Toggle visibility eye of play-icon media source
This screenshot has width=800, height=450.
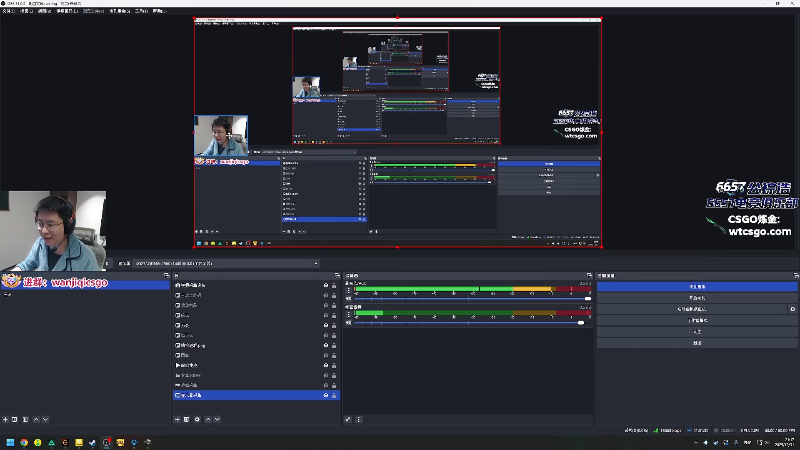click(326, 365)
